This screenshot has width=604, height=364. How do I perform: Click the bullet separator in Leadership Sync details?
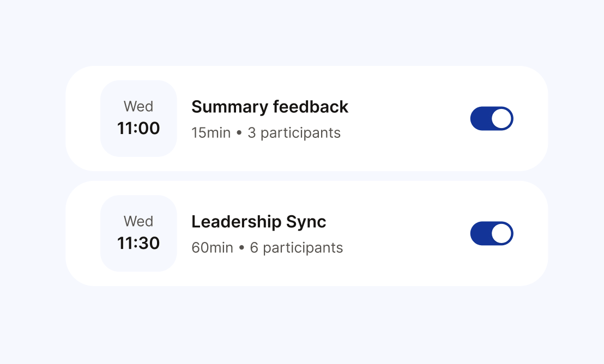pos(243,247)
